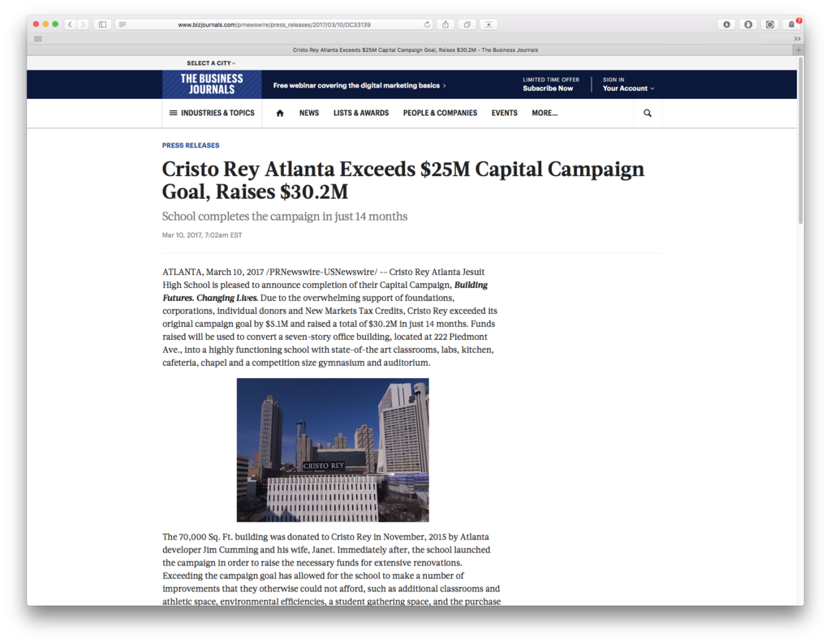Screen dimensions: 831x644
Task: Open the favorites grid icon
Action: pos(38,39)
